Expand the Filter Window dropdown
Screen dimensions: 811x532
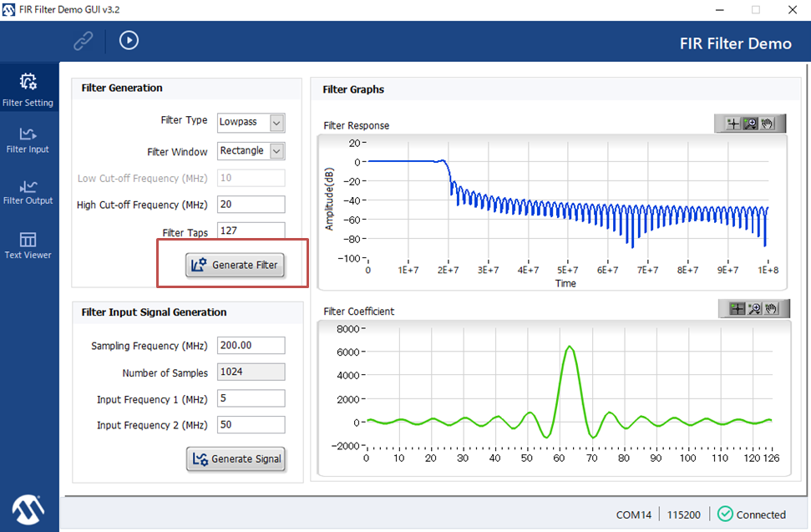pos(277,151)
